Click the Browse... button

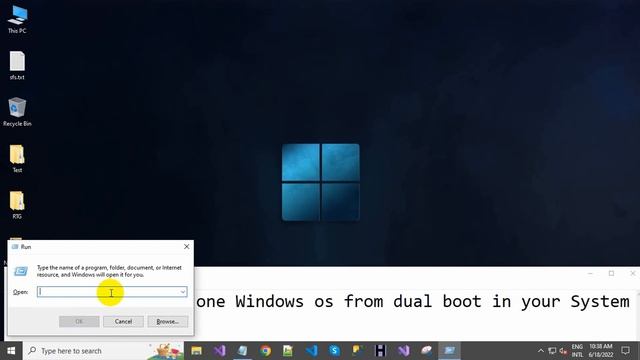tap(168, 322)
